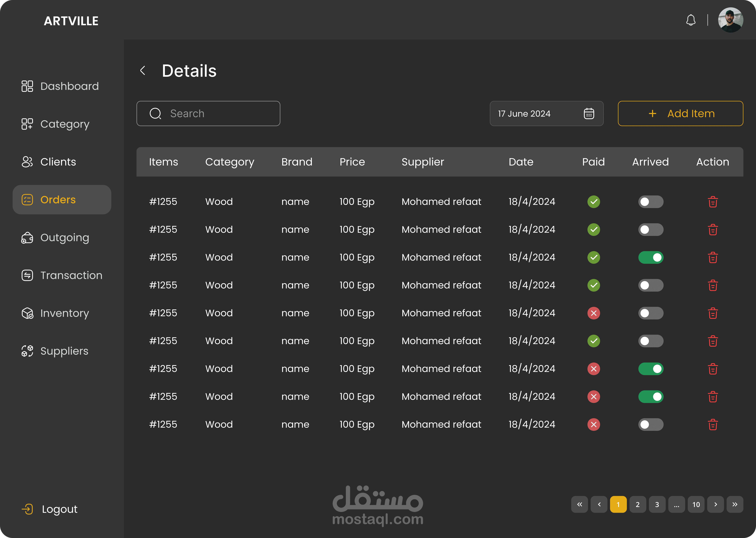Go to next page with single right chevron
Viewport: 756px width, 538px height.
point(715,504)
